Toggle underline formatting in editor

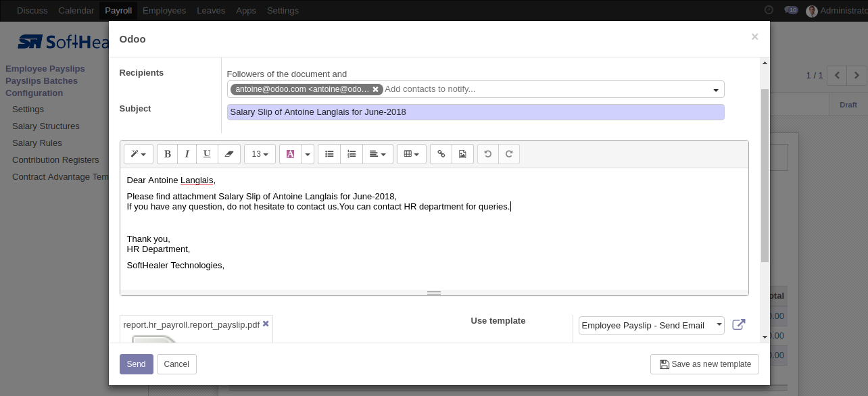(x=207, y=154)
